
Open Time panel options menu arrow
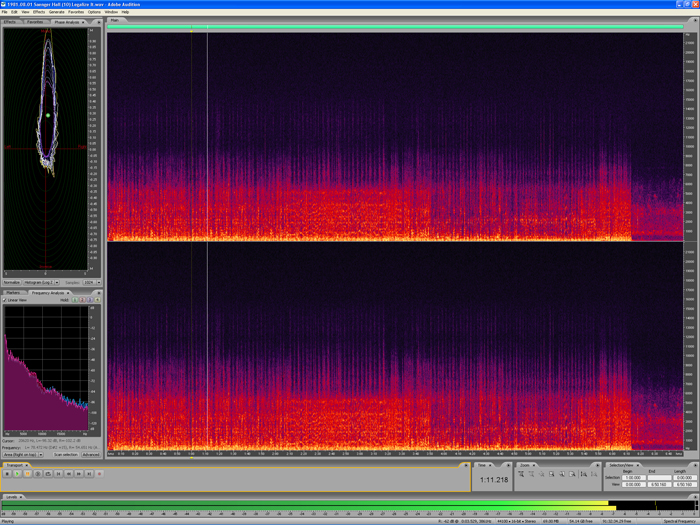tap(508, 465)
